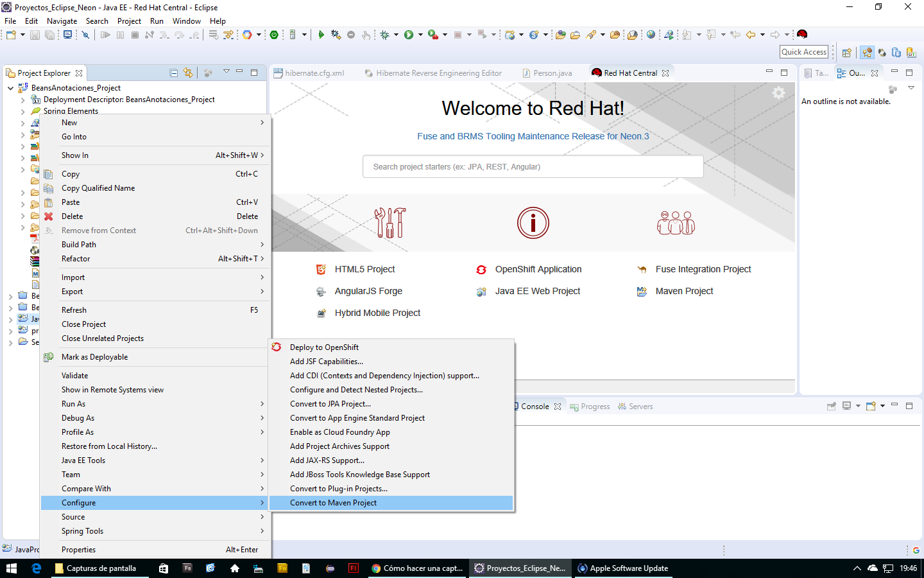The image size is (924, 578).
Task: Click the Back to previous location arrow
Action: (750, 35)
